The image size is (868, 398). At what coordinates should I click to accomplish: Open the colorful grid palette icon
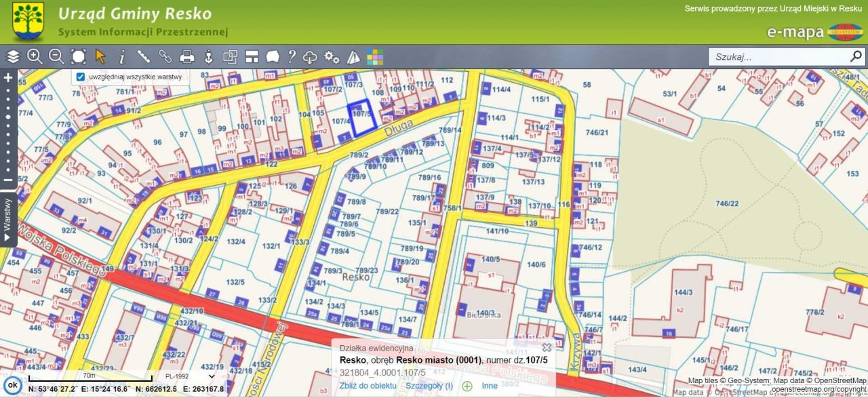click(375, 57)
